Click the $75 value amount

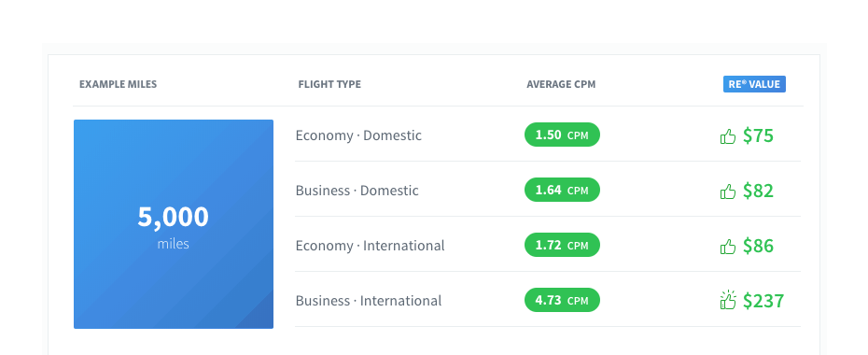point(758,135)
